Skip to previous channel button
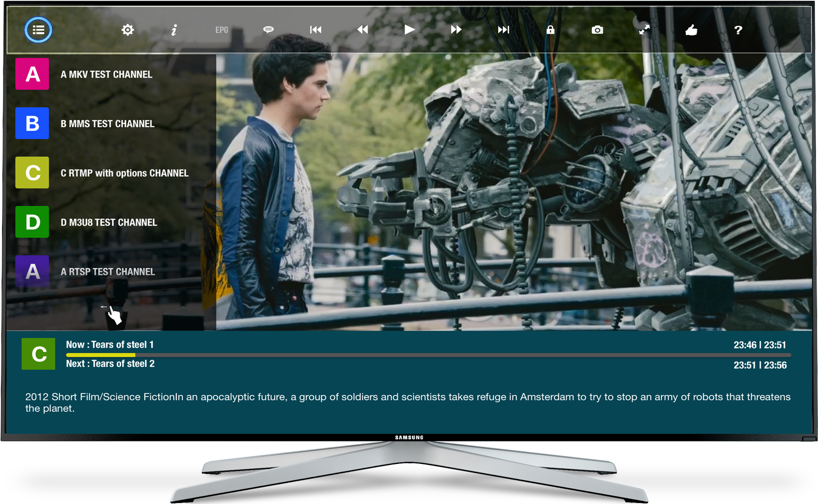The width and height of the screenshot is (818, 504). click(316, 30)
